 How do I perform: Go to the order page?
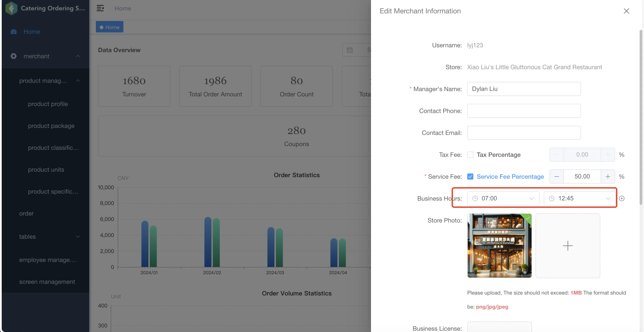26,213
